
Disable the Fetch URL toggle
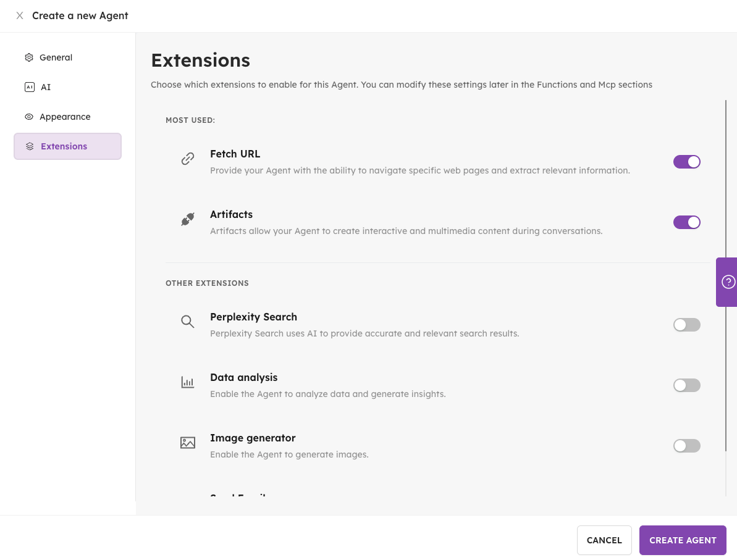686,162
